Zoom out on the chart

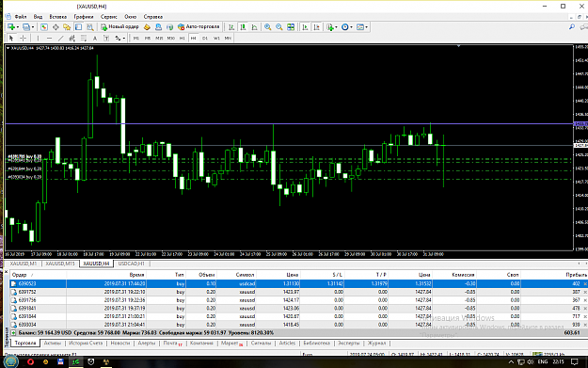[279, 27]
